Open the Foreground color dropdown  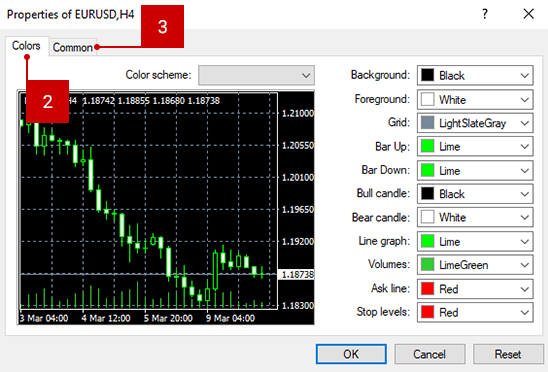click(475, 99)
